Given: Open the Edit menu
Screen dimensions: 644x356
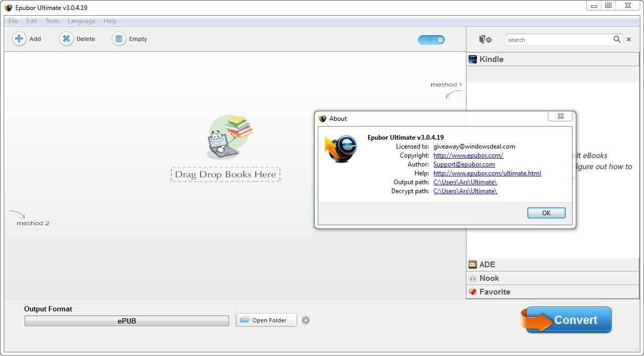Looking at the screenshot, I should [32, 21].
